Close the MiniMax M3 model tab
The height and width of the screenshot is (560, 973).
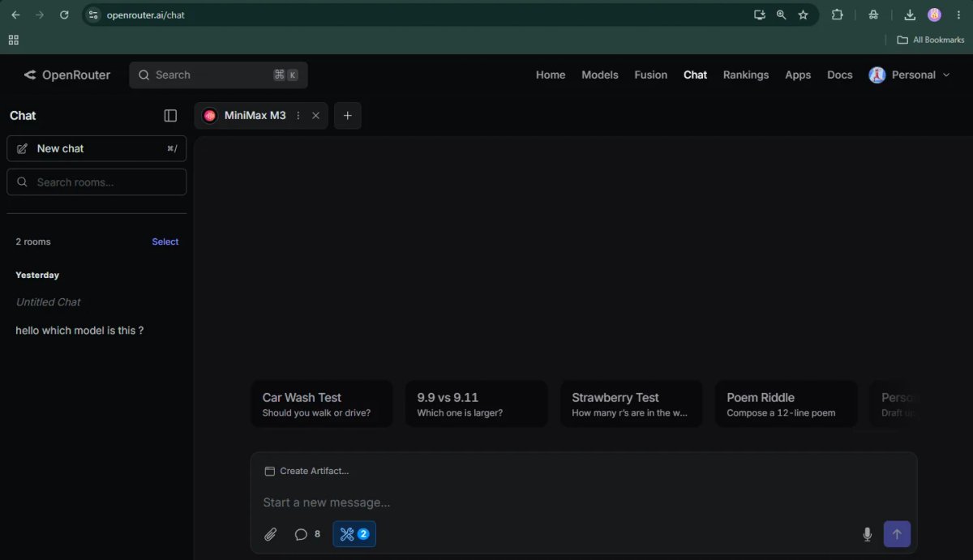tap(316, 116)
